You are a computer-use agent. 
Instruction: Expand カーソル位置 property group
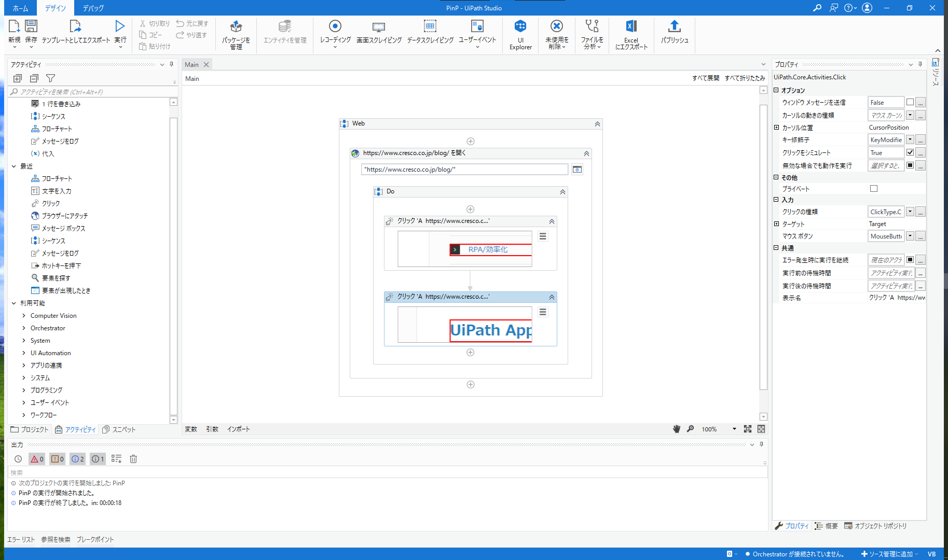tap(777, 128)
